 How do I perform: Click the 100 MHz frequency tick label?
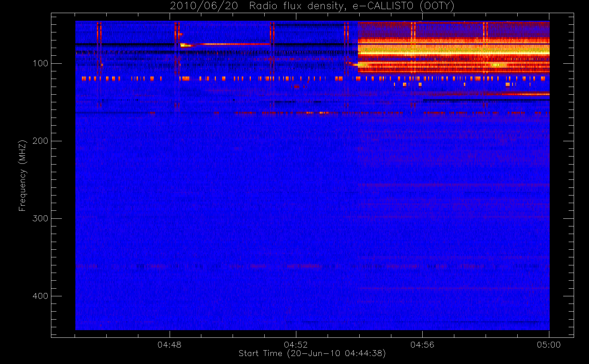click(x=40, y=63)
